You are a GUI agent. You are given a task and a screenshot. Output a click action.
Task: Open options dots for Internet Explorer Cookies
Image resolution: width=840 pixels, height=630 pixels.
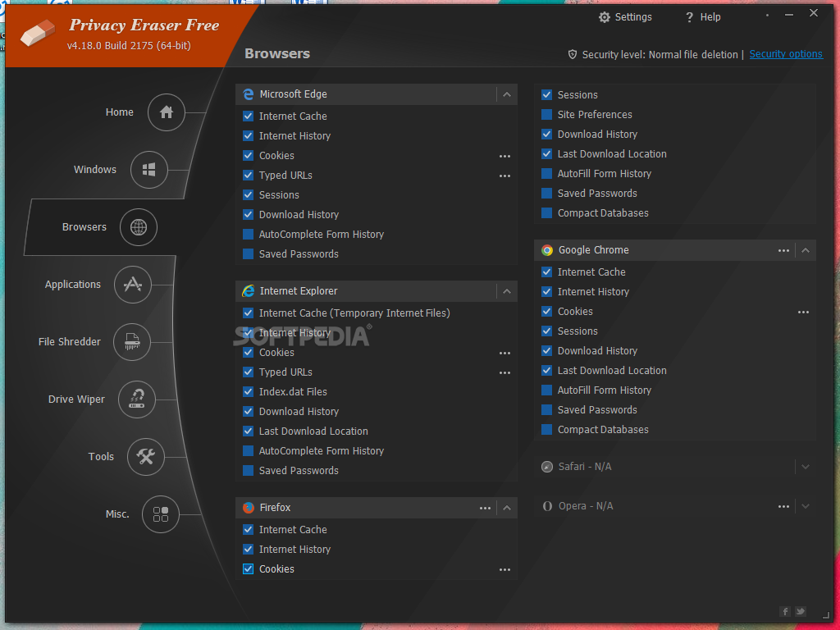[504, 353]
